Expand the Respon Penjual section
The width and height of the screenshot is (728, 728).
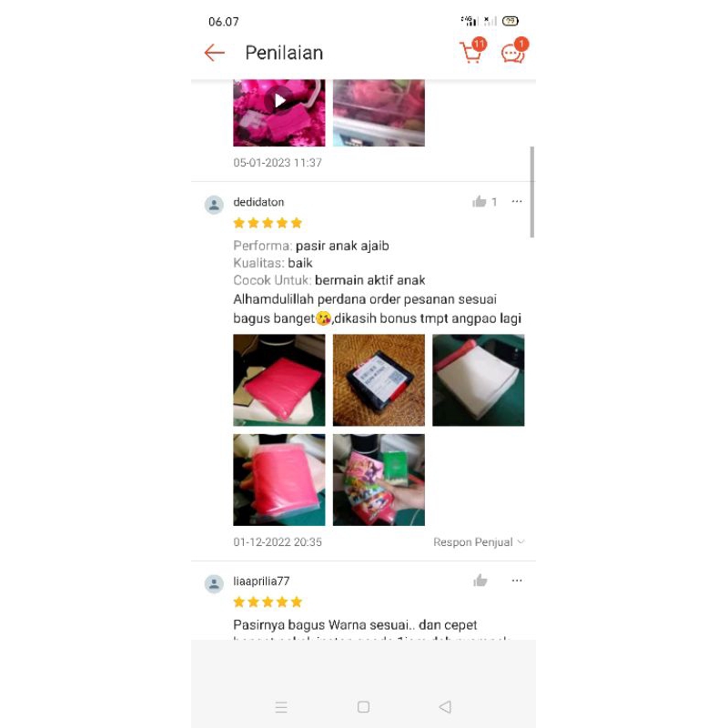479,541
